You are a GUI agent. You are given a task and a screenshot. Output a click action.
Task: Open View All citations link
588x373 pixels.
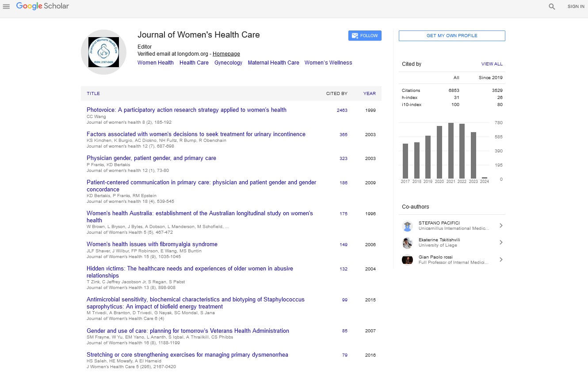coord(492,64)
